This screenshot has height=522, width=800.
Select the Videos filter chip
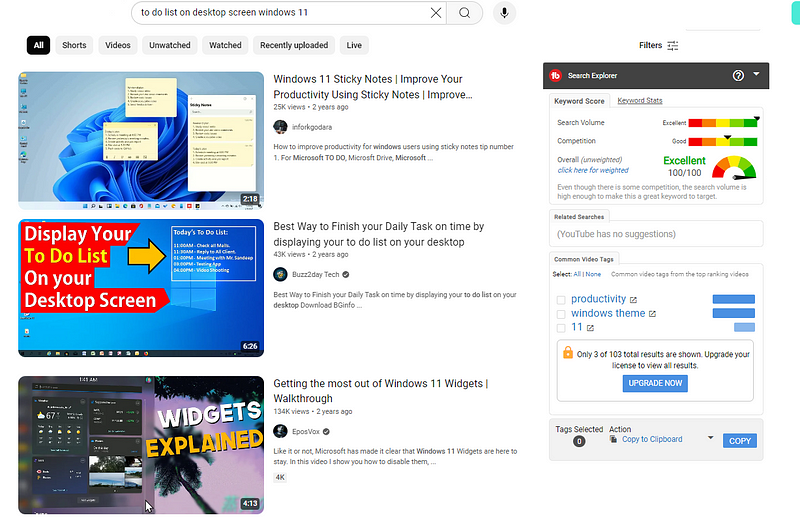click(118, 45)
